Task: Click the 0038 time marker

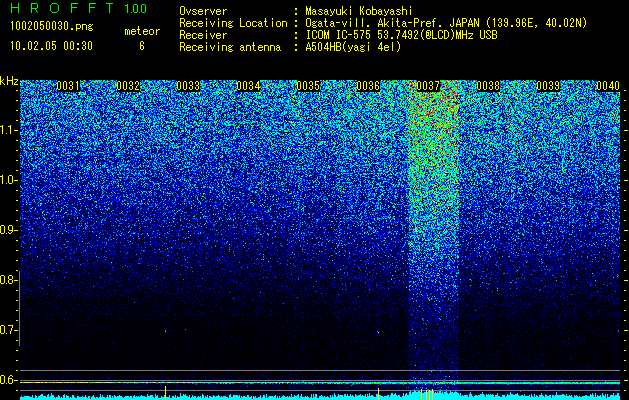Action: coord(488,86)
